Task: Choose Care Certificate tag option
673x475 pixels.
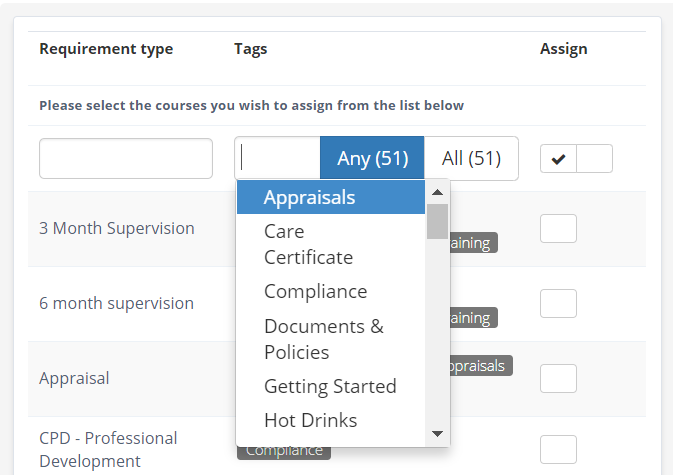Action: pyautogui.click(x=308, y=244)
